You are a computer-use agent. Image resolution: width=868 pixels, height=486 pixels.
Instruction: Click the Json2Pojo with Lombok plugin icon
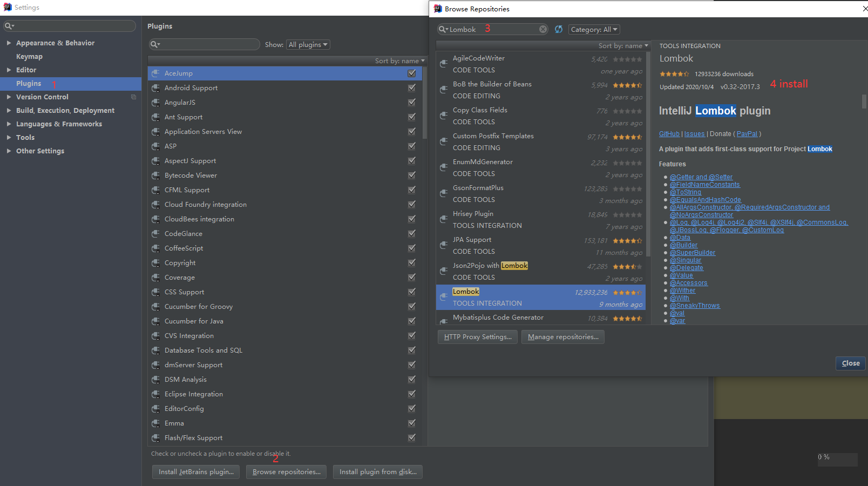pos(444,271)
